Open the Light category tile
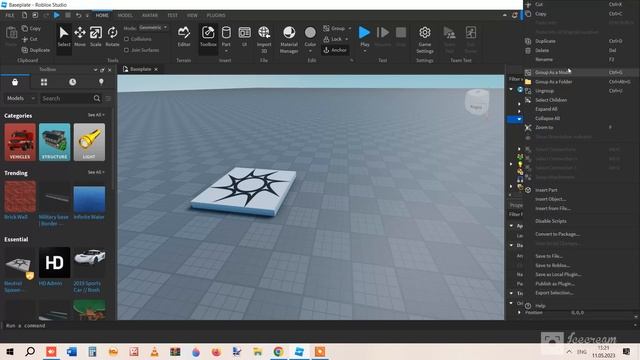 coord(89,142)
